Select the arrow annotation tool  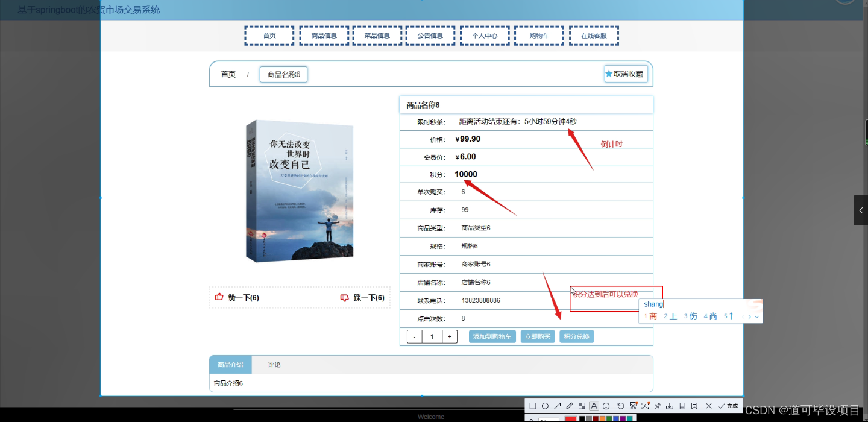coord(557,405)
